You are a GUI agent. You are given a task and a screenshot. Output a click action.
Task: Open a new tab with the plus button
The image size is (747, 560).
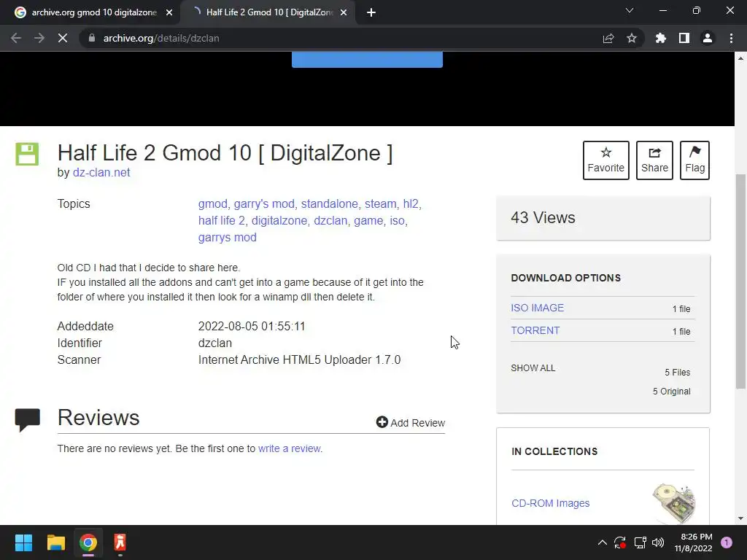pos(371,12)
